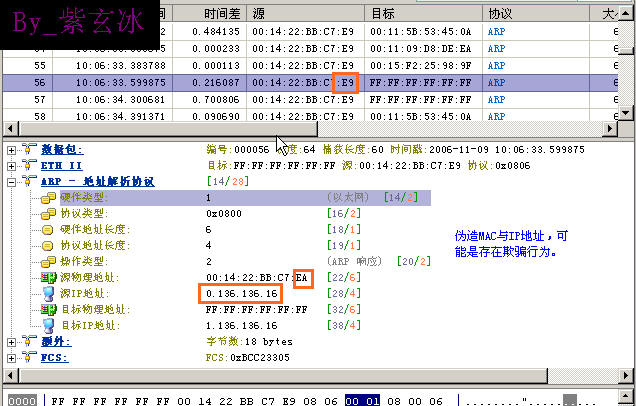Click the ETH II node icon
The height and width of the screenshot is (406, 636).
(29, 165)
